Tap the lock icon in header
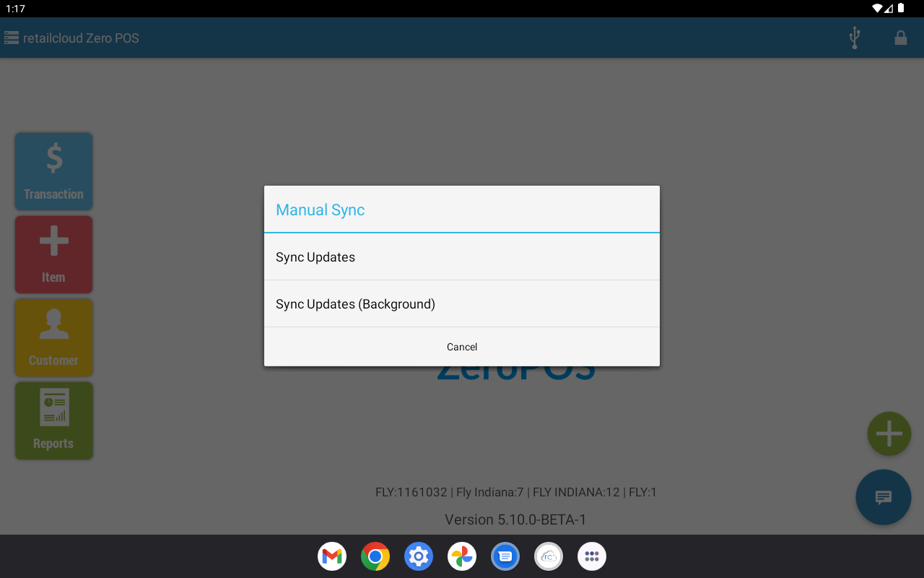 pyautogui.click(x=901, y=38)
